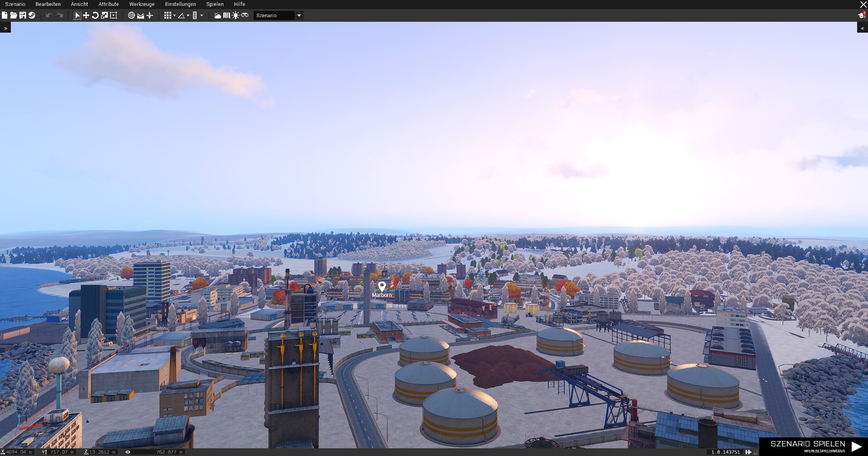Open the Werkzeuge menu
The image size is (868, 456).
(x=142, y=4)
